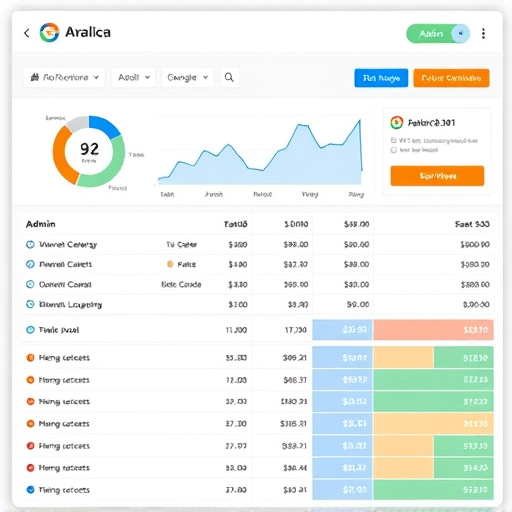Click the building icon in first filter
The image size is (512, 512).
pos(35,77)
